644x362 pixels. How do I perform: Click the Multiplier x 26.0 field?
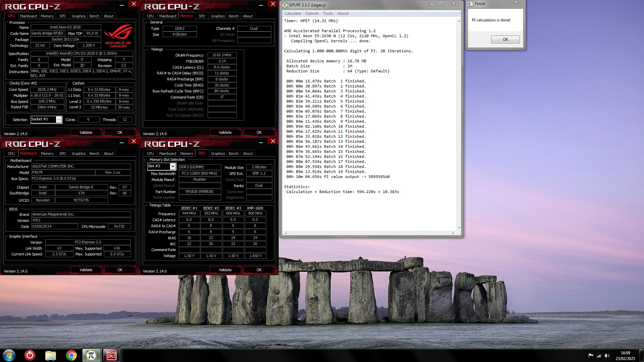tap(47, 95)
